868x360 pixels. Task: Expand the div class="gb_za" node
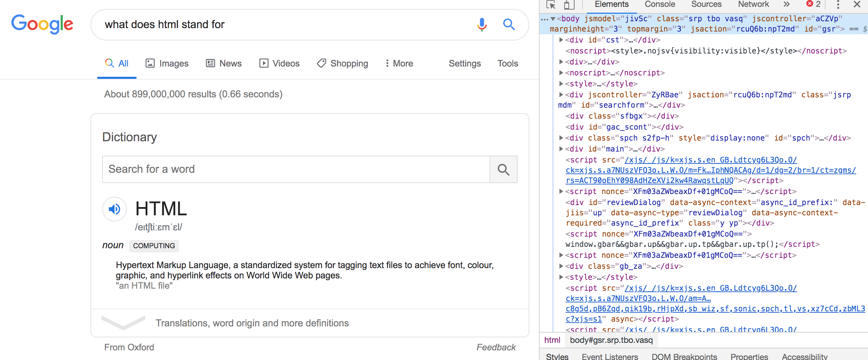click(561, 266)
